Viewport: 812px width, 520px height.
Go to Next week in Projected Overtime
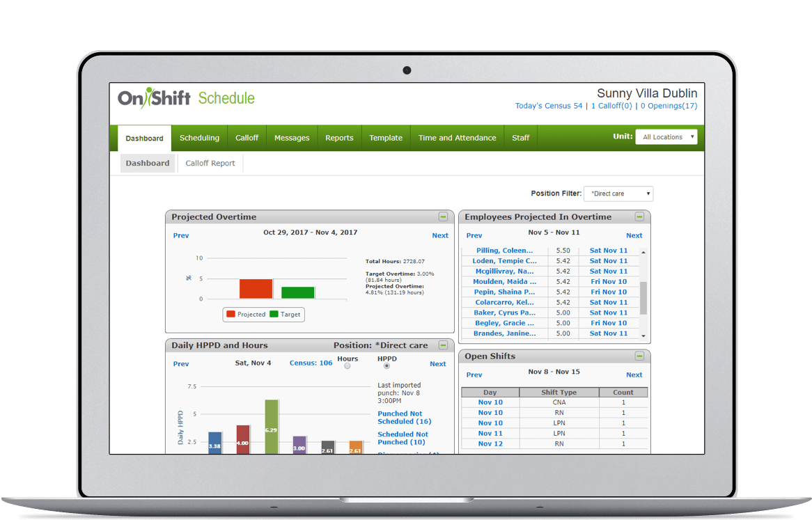coord(440,235)
